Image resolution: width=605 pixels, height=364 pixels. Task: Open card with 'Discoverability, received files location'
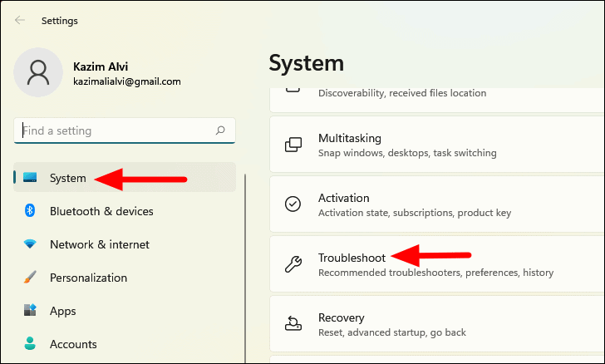(437, 100)
